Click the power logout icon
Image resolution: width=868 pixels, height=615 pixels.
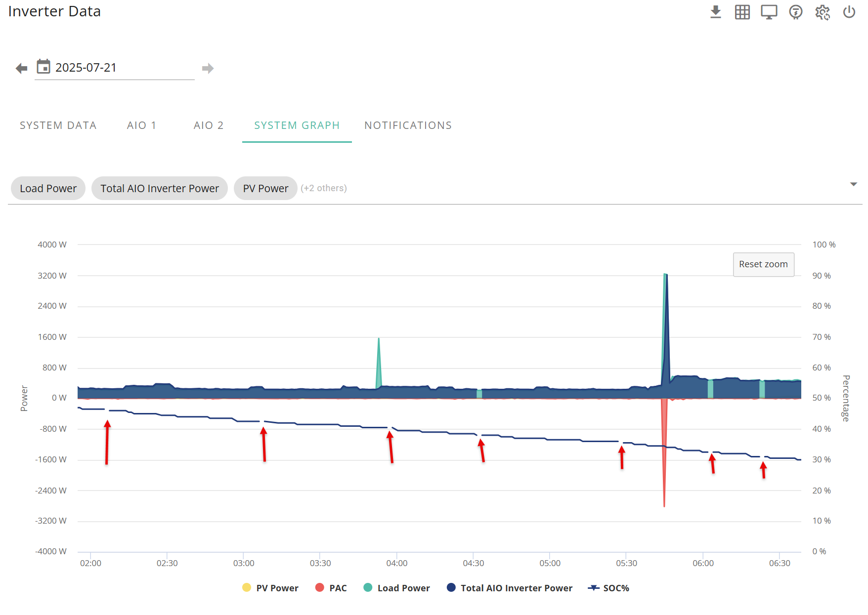point(849,12)
